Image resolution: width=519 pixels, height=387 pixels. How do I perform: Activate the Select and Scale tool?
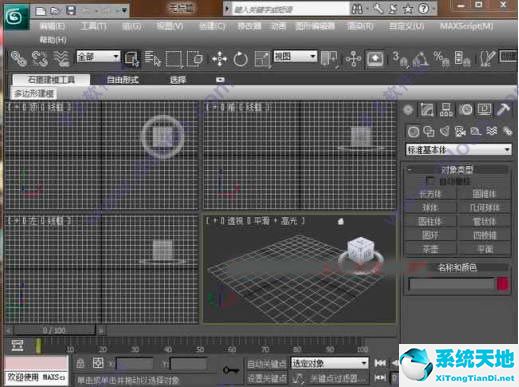coord(262,59)
